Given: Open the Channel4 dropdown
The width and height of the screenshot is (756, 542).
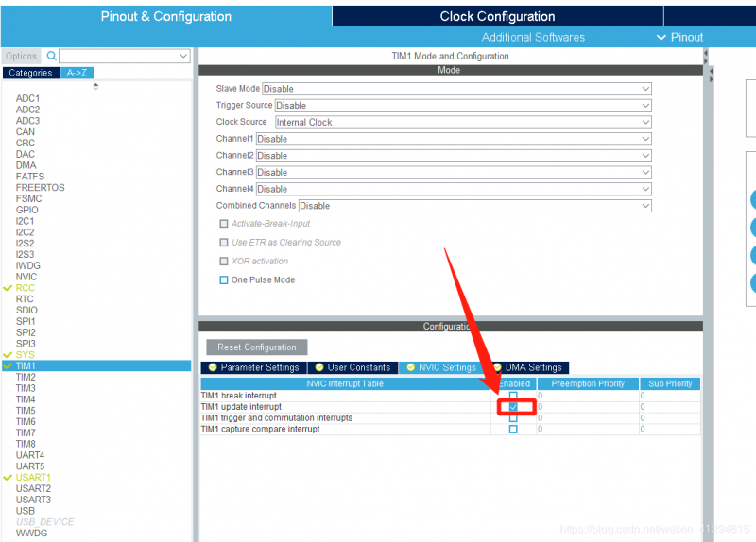Looking at the screenshot, I should (x=454, y=189).
